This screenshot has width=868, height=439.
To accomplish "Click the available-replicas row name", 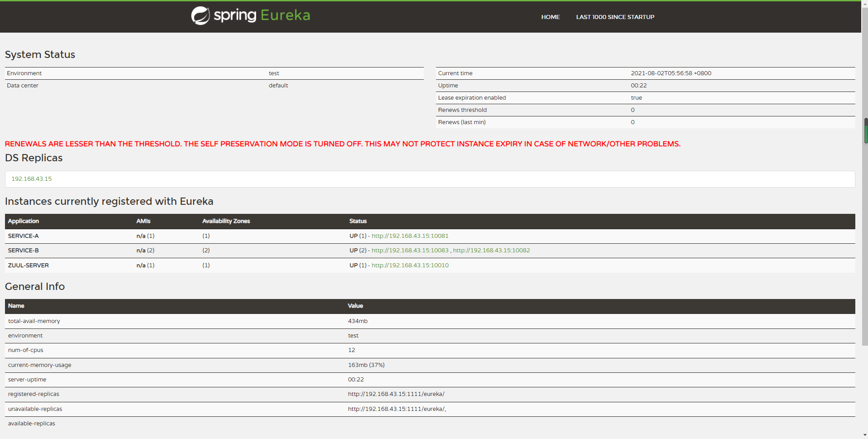I will pyautogui.click(x=32, y=424).
